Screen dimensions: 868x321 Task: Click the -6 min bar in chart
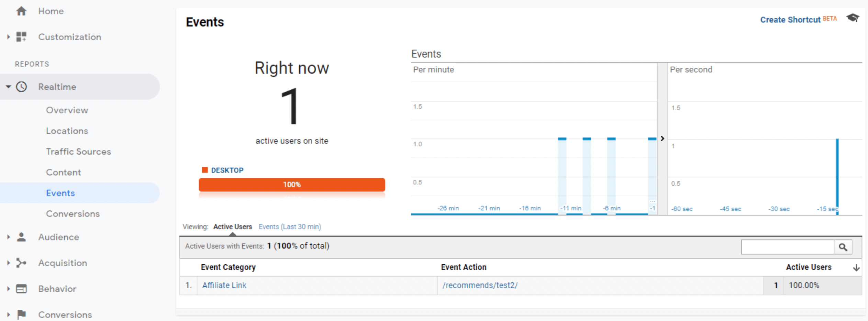coord(611,176)
